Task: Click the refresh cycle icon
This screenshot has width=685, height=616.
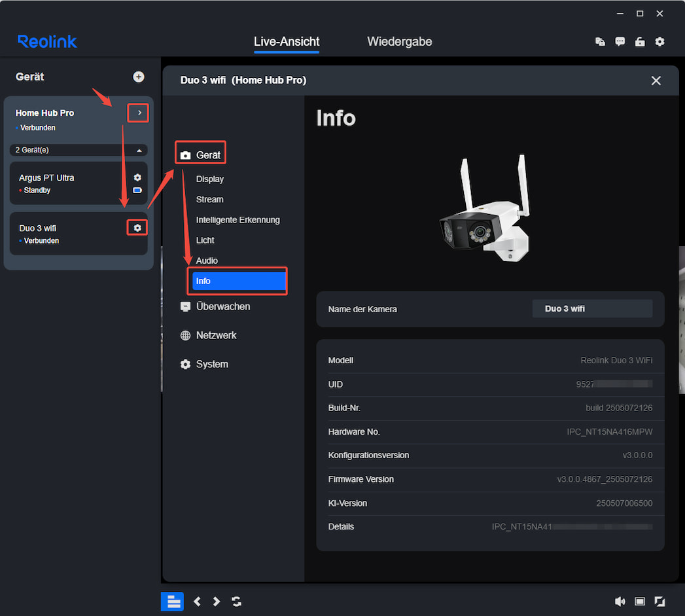Action: pos(236,602)
